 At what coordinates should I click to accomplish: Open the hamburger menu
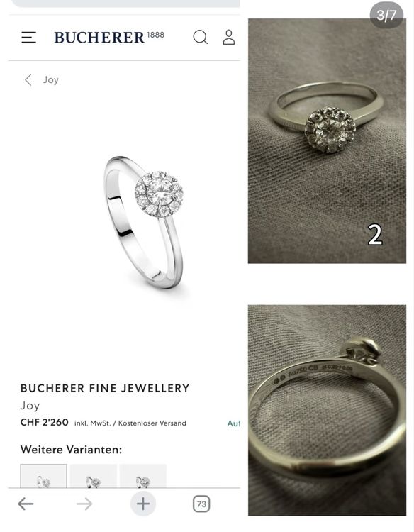28,38
